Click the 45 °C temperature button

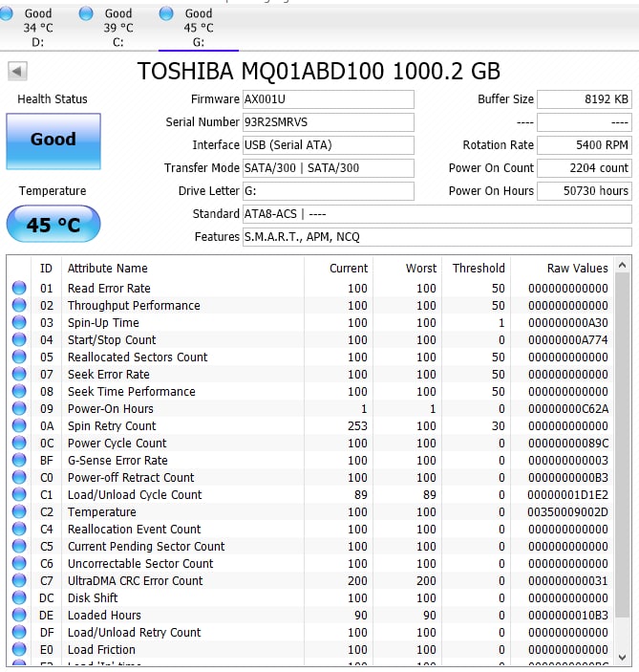[53, 224]
